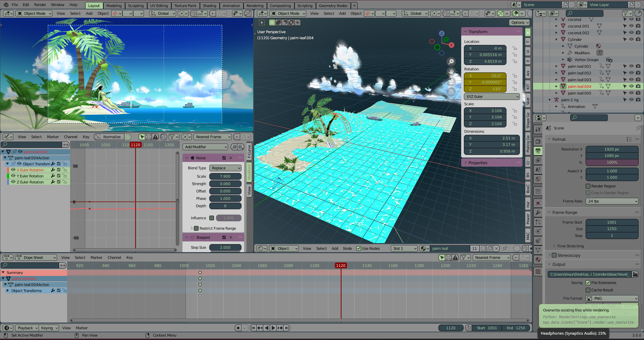The height and width of the screenshot is (340, 644).
Task: Click the Blender logo menu icon
Action: [6, 5]
